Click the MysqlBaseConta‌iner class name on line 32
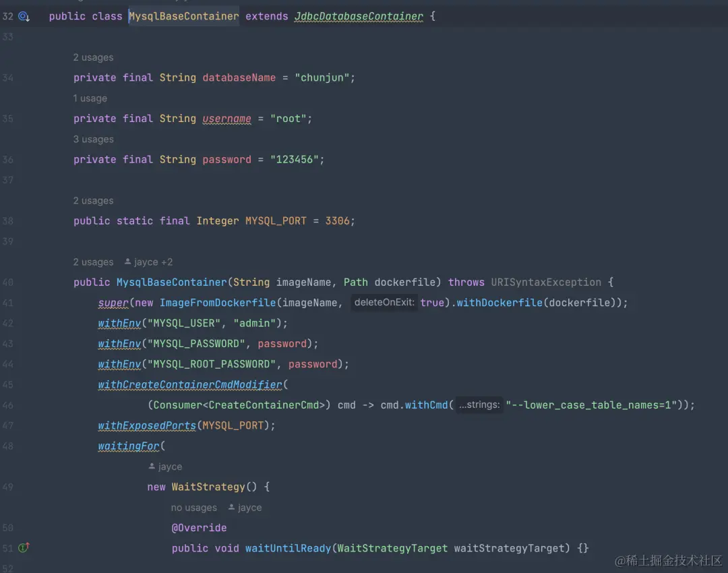This screenshot has height=573, width=728. pos(184,16)
